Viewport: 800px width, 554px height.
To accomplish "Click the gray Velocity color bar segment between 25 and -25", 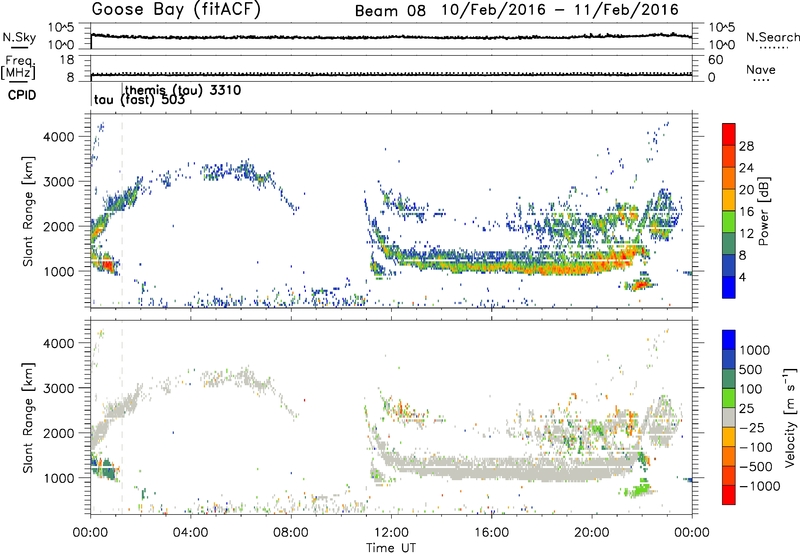I will pos(729,417).
